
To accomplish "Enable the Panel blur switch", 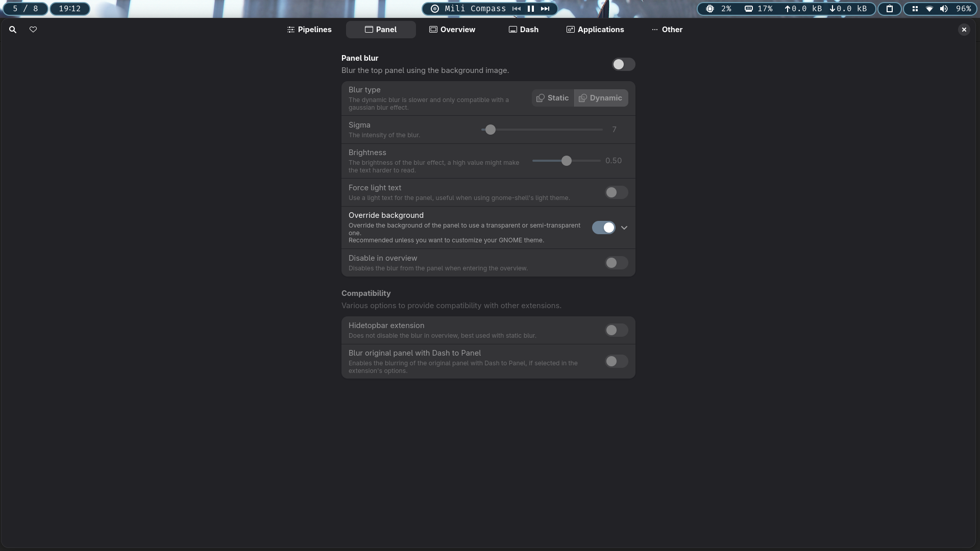I will coord(623,64).
